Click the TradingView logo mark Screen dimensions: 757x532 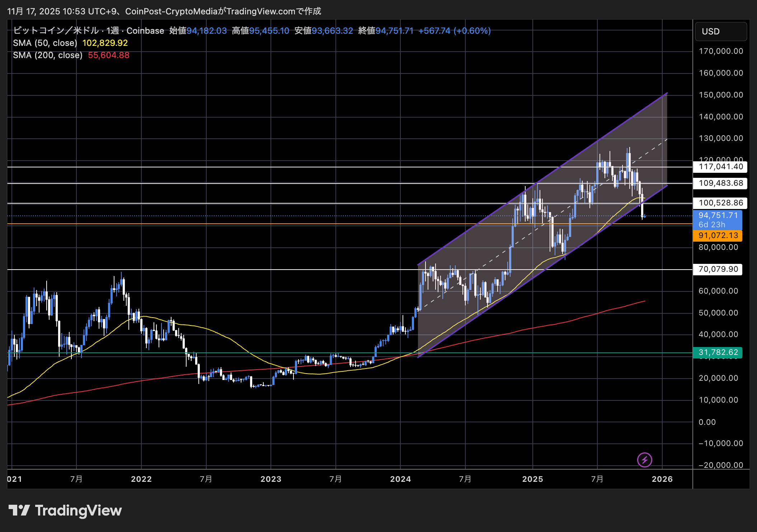point(19,510)
